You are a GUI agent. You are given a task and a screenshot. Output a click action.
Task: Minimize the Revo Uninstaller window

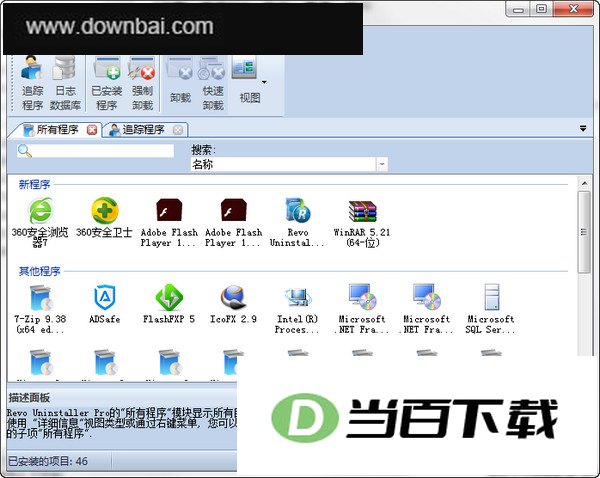tap(518, 9)
